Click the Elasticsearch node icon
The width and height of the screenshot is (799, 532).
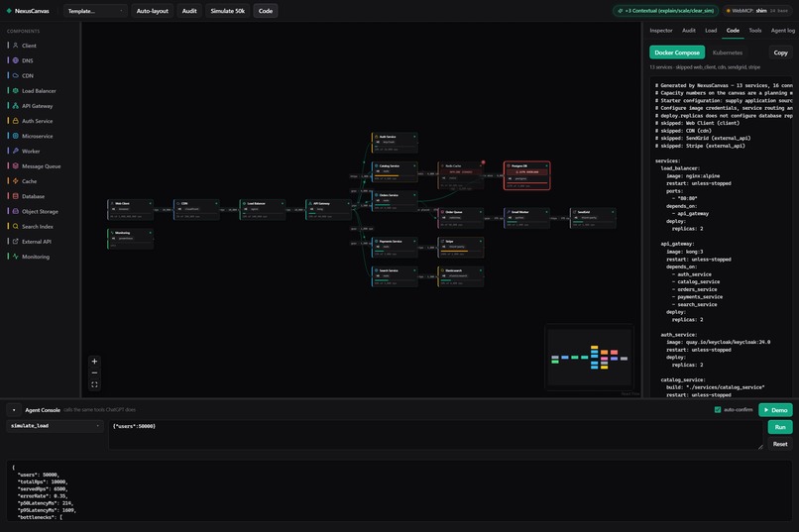(442, 270)
